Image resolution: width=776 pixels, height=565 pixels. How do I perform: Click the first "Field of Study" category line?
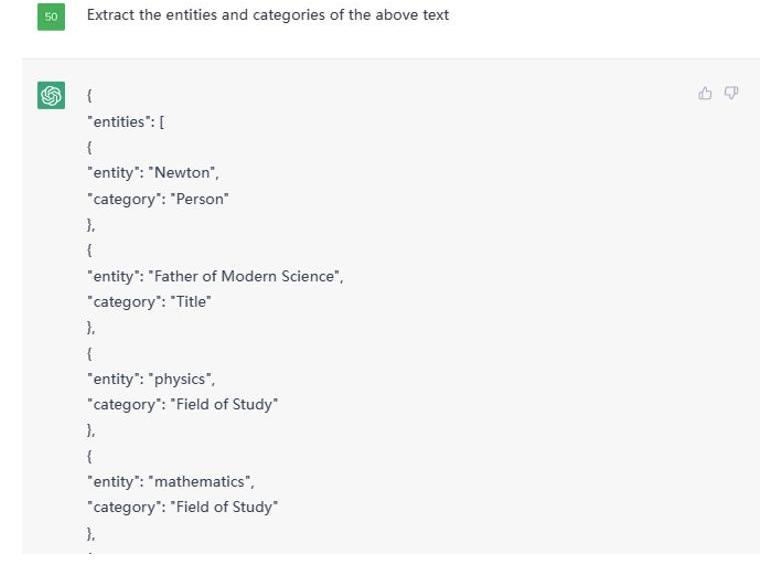[x=182, y=405]
